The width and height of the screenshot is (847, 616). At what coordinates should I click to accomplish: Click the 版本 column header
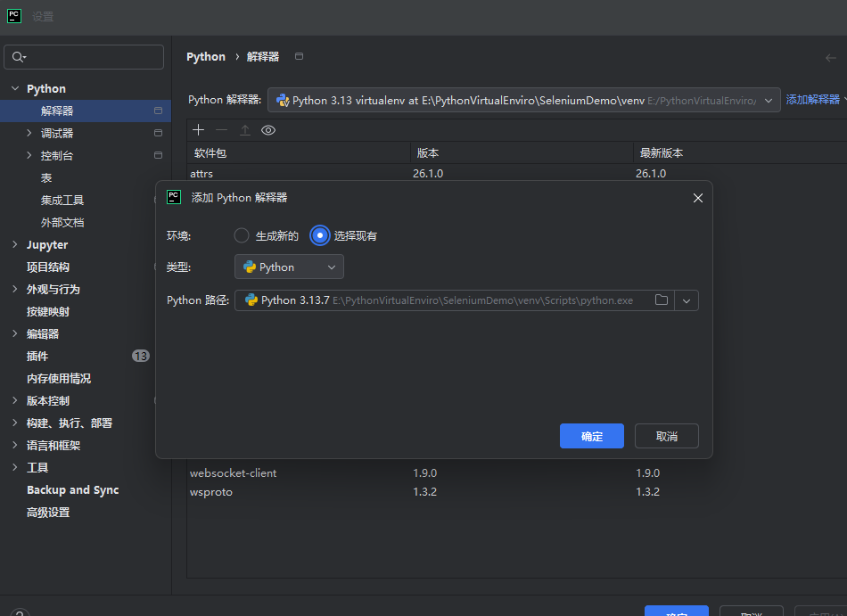point(522,152)
